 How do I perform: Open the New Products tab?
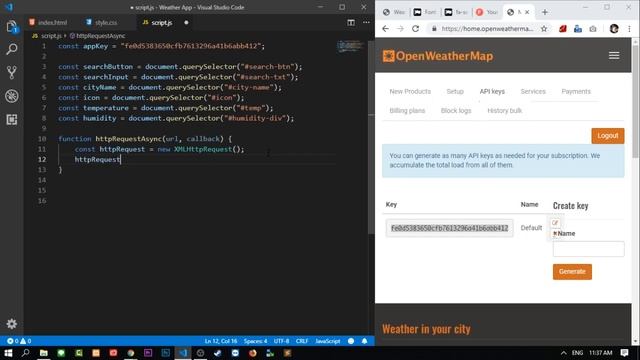tap(410, 91)
